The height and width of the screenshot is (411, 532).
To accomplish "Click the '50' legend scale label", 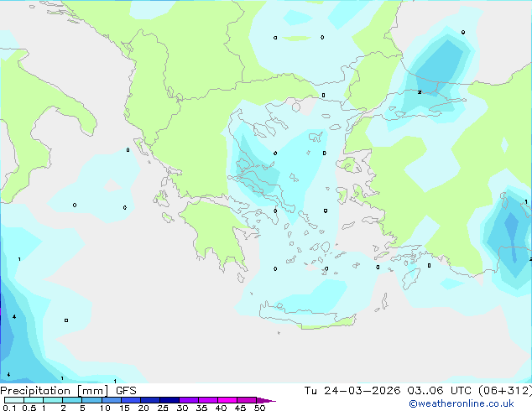I will click(x=259, y=408).
